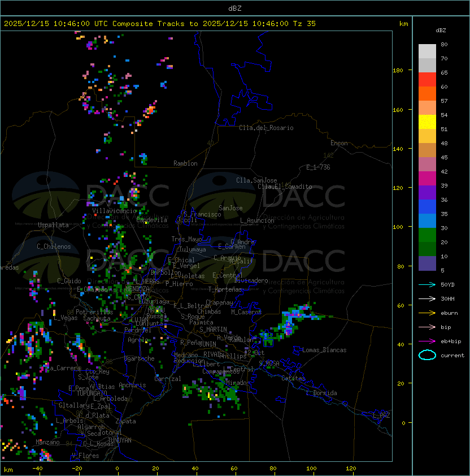Select the light blue 30-35 dBZ swatch
This screenshot has width=470, height=476.
pyautogui.click(x=427, y=221)
